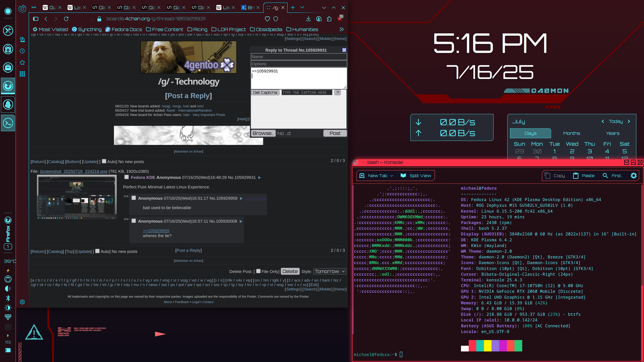Viewport: 644px width, 362px height.
Task: Tick the File Only checkbox
Action: coord(259,271)
